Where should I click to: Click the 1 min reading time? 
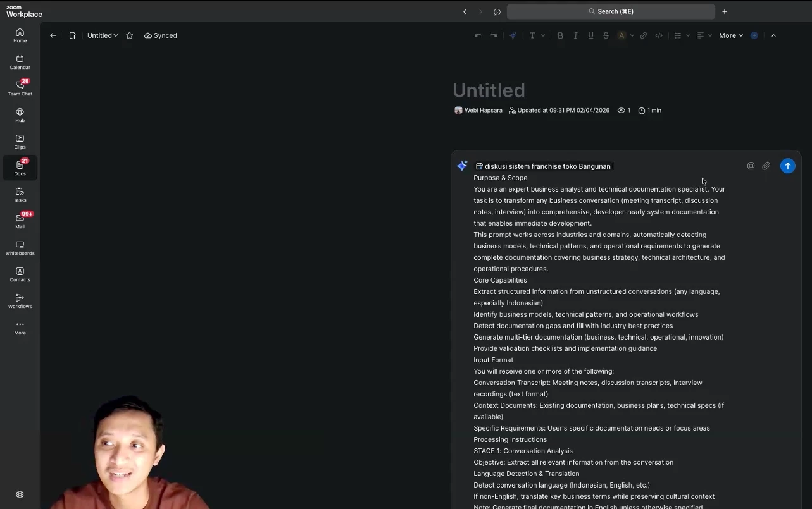650,110
